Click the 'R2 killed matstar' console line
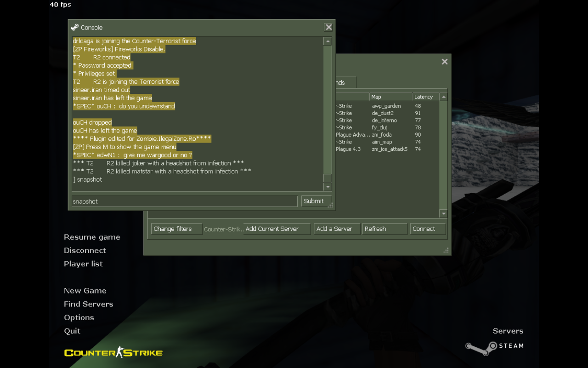Viewport: 588px width, 368px height. pyautogui.click(x=162, y=171)
